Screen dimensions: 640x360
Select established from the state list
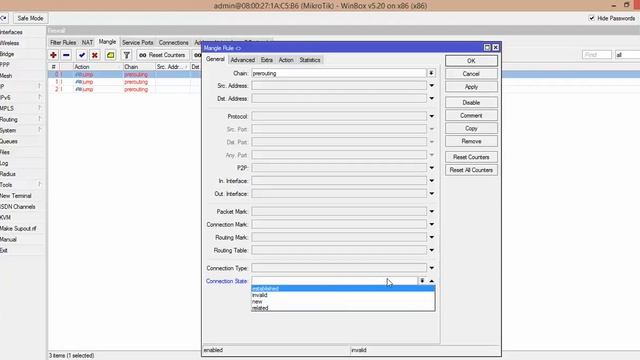coord(343,289)
